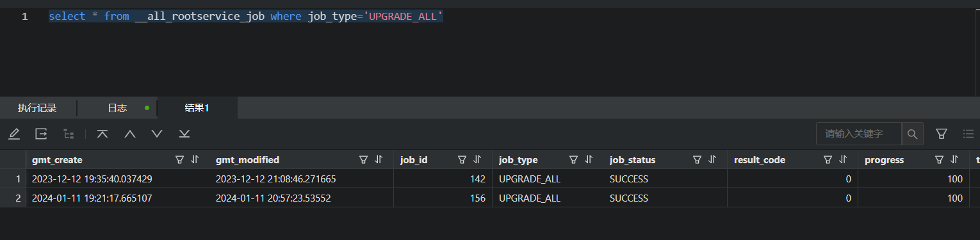Filter the job_id column
980x240 pixels.
coord(462,159)
